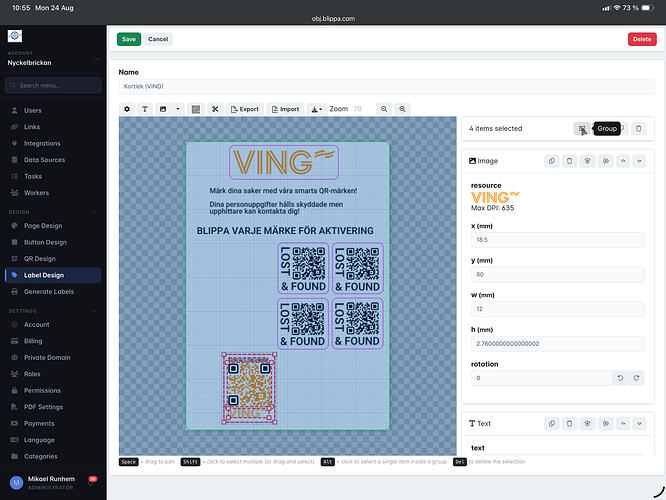Click the h (mm) input field

[x=557, y=344]
